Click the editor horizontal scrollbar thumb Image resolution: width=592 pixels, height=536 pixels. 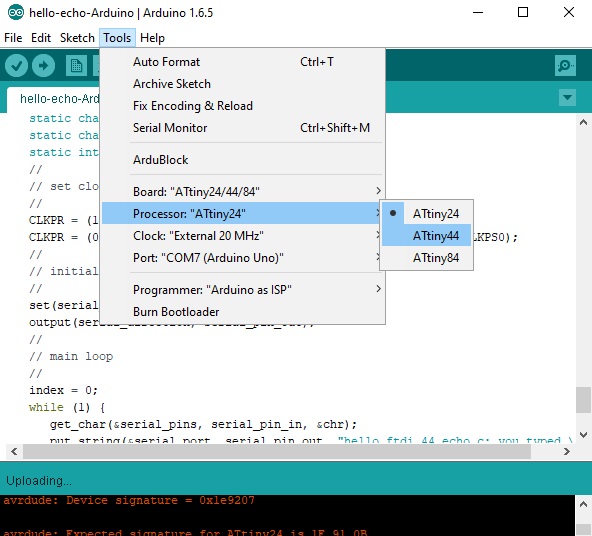click(x=277, y=451)
